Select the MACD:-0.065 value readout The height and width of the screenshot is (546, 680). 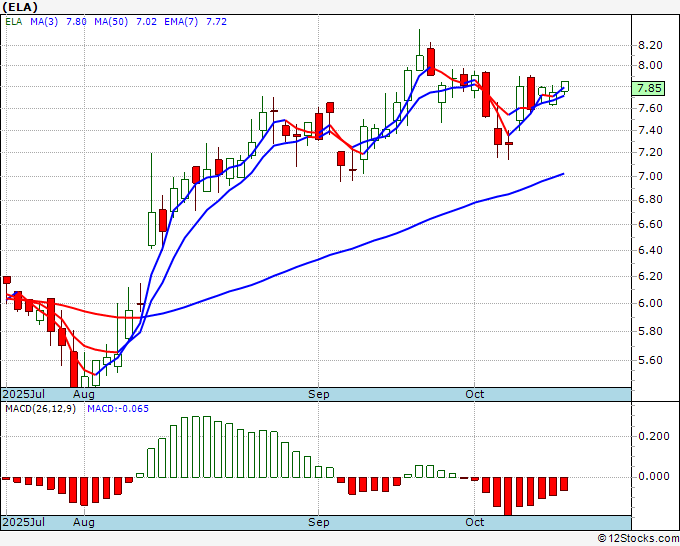click(x=118, y=409)
